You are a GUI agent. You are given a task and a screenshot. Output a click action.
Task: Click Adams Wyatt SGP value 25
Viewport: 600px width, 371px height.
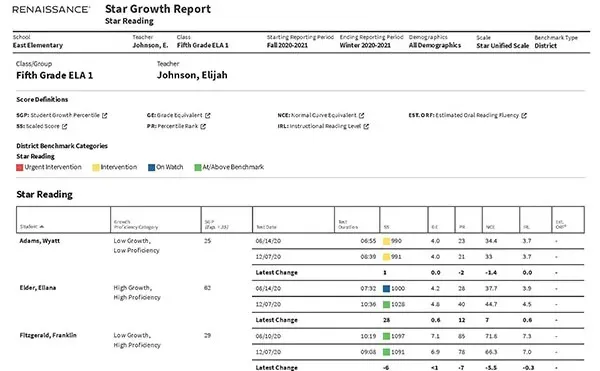[x=207, y=241]
